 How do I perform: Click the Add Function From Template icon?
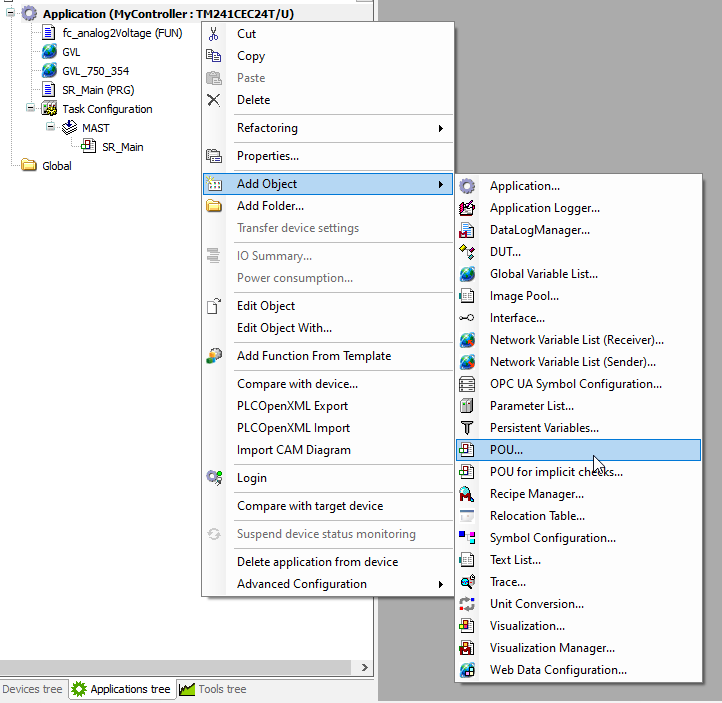click(x=214, y=356)
